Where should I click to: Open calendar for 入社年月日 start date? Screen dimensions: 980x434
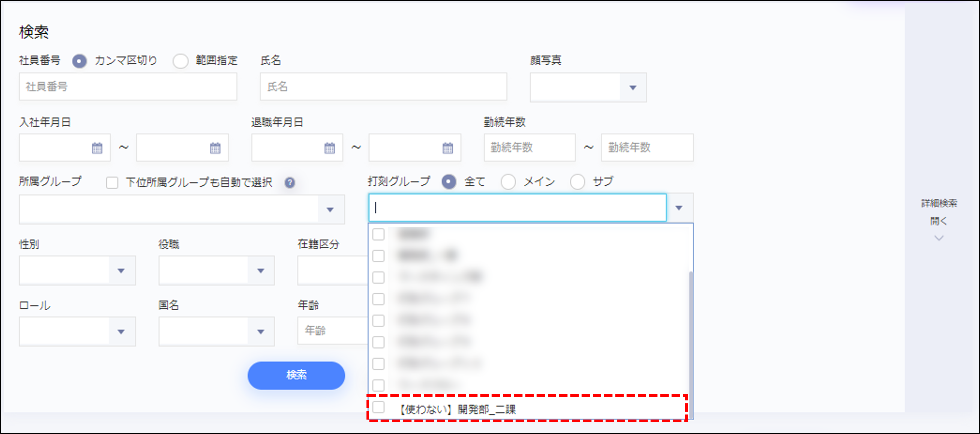pos(97,148)
